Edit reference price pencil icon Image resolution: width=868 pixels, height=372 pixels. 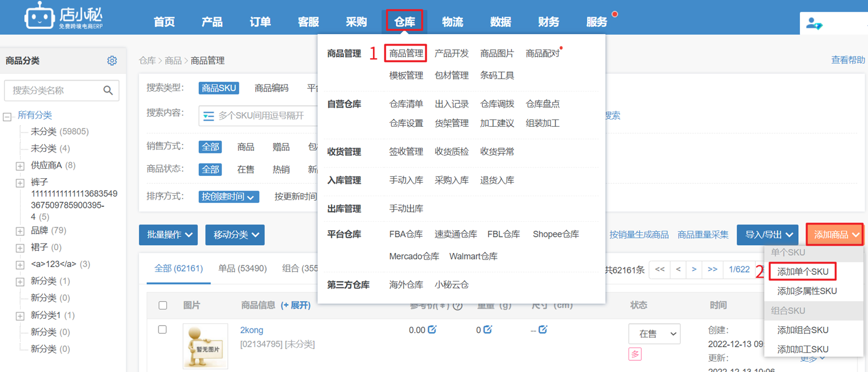tap(432, 330)
